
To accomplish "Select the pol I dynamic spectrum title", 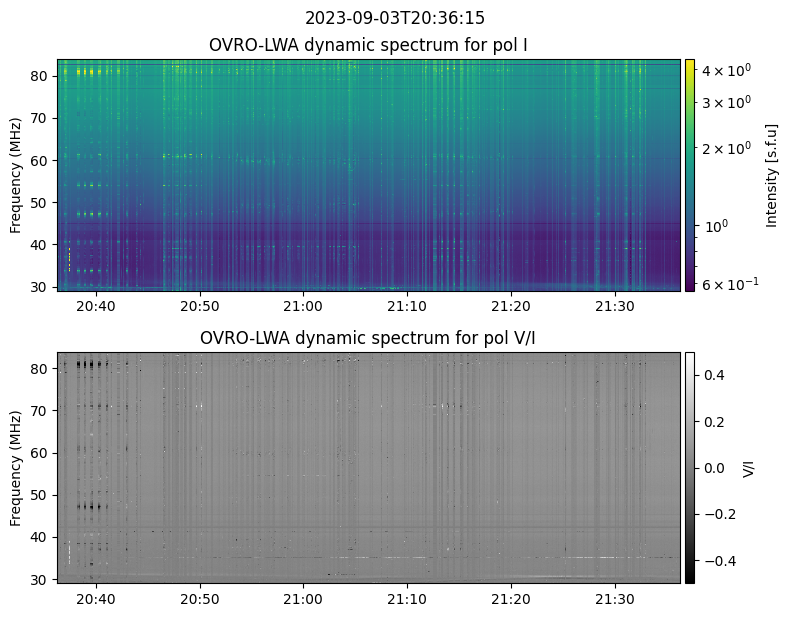I will pyautogui.click(x=369, y=46).
